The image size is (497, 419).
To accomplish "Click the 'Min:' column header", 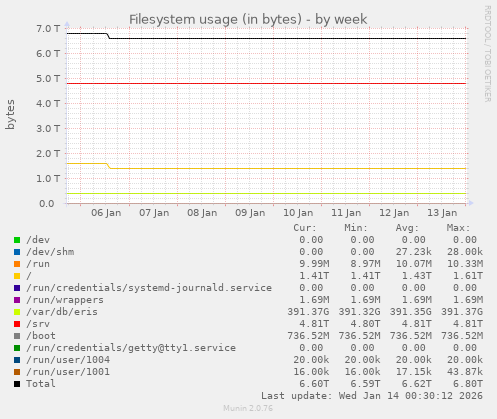I will (x=356, y=228).
